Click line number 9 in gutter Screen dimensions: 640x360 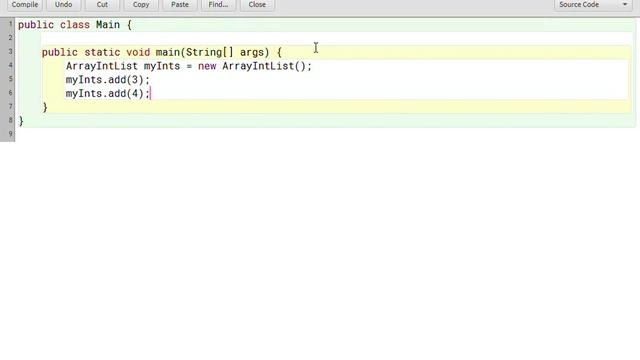[x=11, y=134]
